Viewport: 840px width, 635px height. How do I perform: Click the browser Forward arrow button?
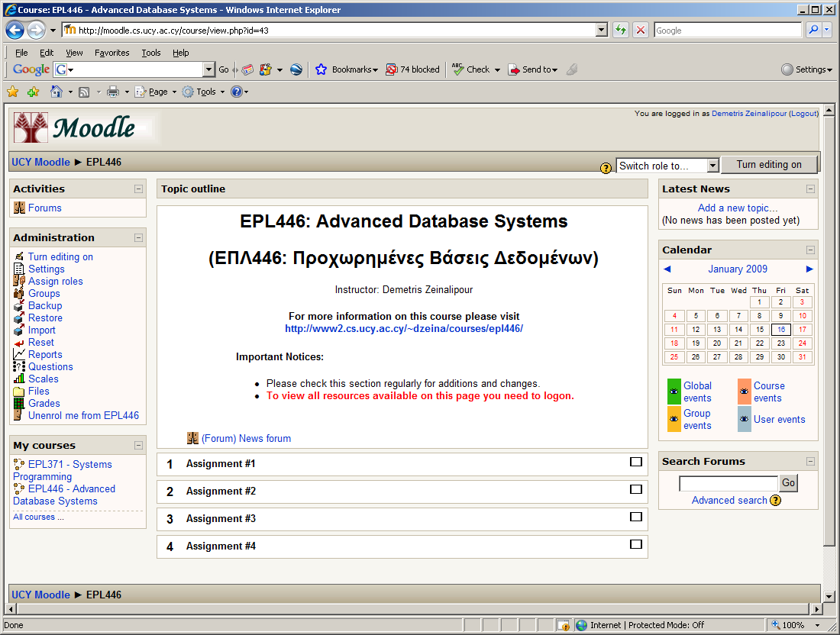click(36, 31)
